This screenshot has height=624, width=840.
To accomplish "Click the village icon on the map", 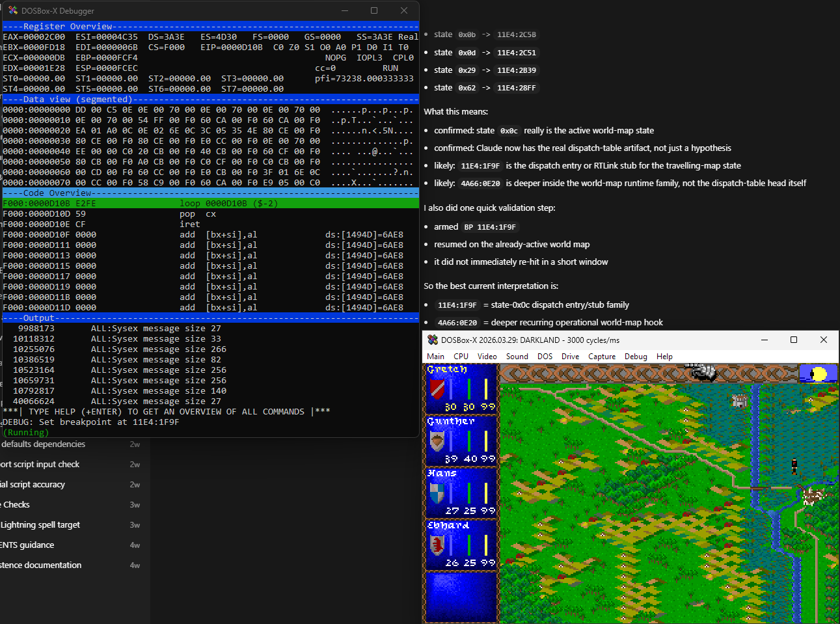I will tap(812, 496).
